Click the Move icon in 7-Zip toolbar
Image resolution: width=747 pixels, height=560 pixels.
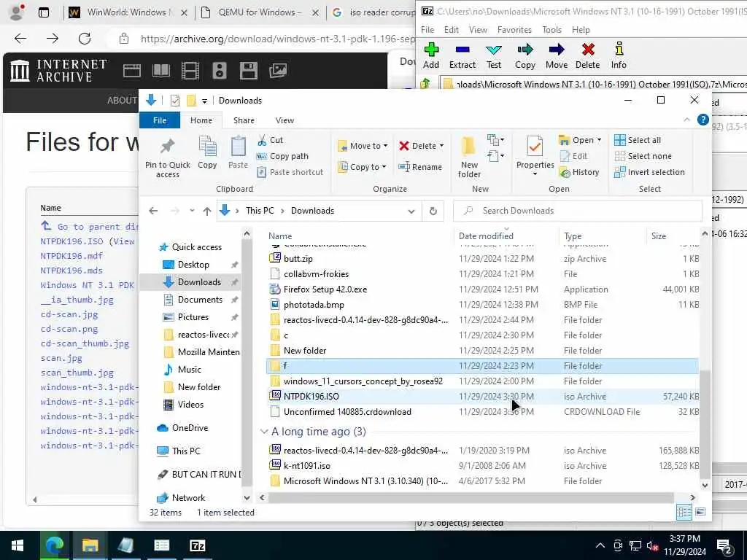coord(557,55)
